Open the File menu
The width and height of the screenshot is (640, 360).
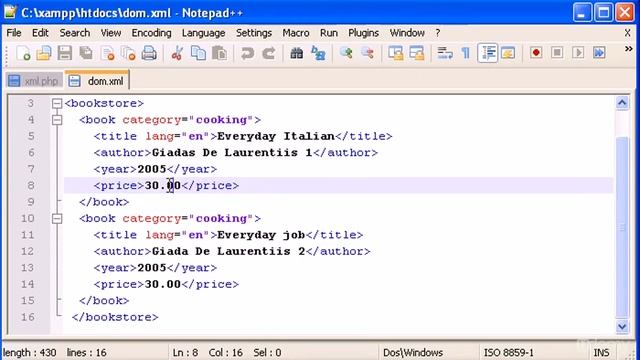pyautogui.click(x=14, y=33)
